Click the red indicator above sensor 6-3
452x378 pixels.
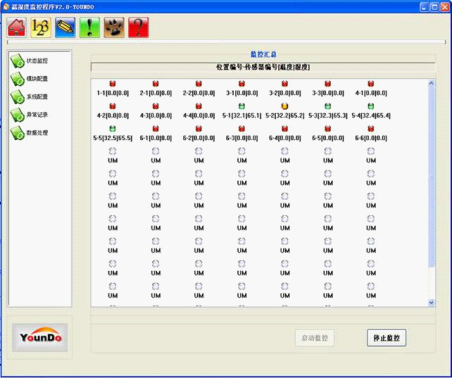pos(242,129)
